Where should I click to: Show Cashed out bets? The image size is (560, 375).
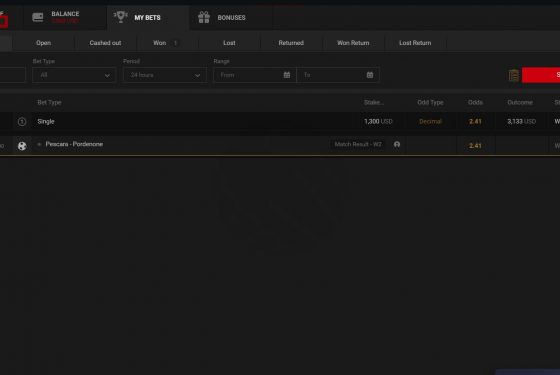tap(105, 43)
